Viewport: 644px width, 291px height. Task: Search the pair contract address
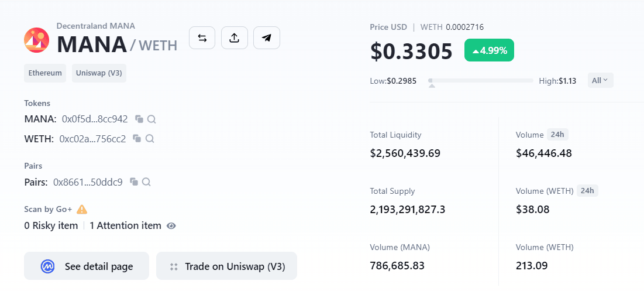(146, 182)
